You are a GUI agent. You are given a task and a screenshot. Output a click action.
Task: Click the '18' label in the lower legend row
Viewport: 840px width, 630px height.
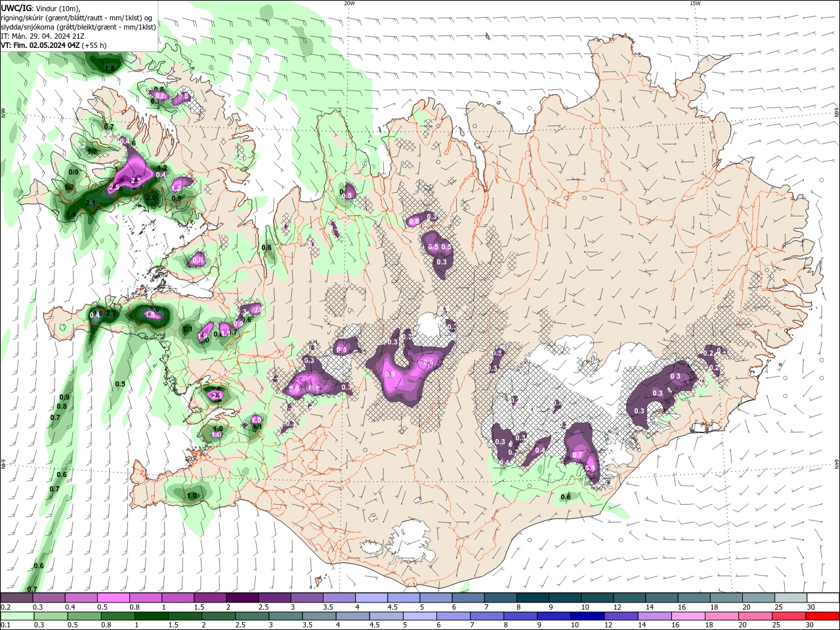point(710,625)
